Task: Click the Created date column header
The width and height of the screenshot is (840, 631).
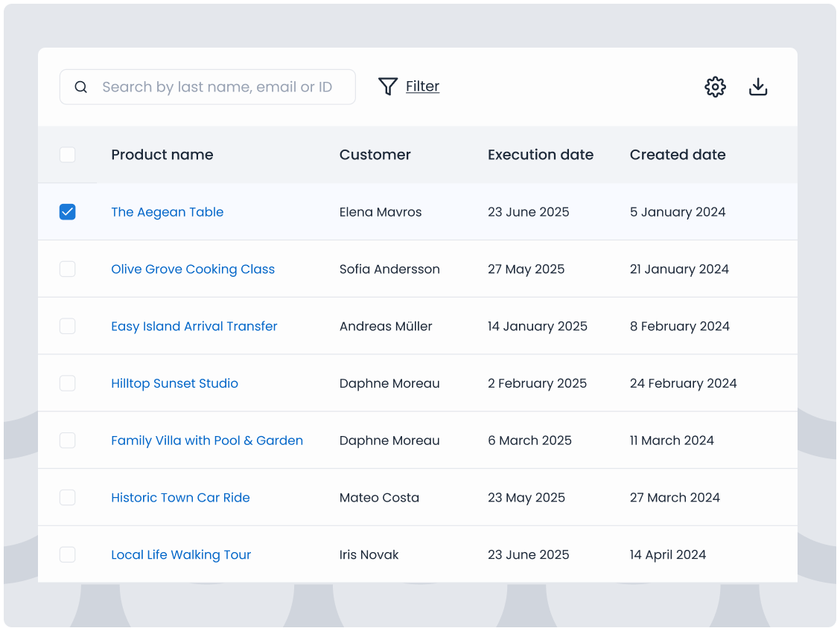Action: 678,155
